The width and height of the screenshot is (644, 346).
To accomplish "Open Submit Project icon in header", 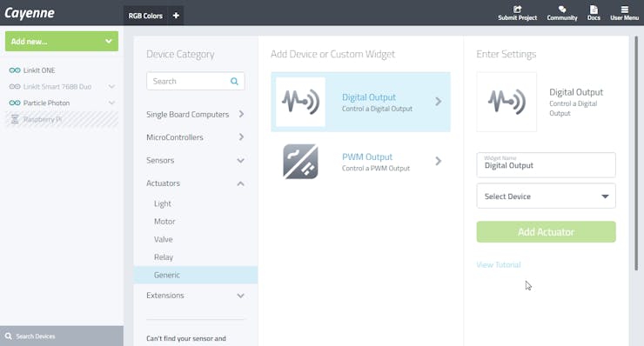I will (x=517, y=10).
